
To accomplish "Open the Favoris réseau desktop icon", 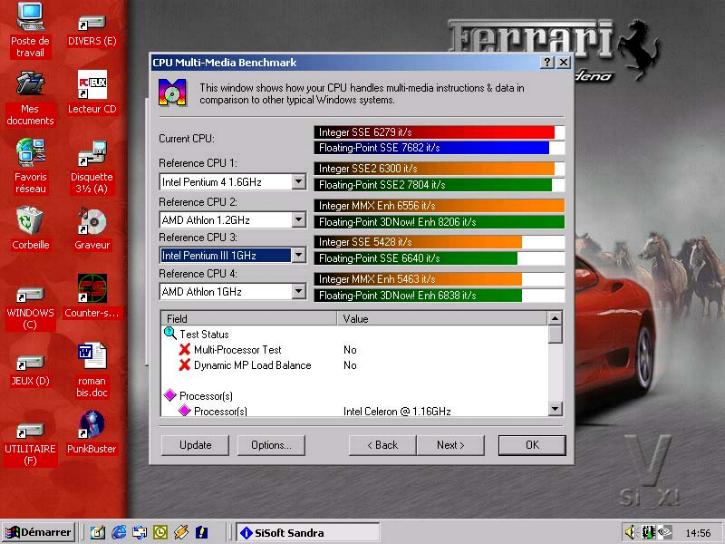I will click(30, 153).
